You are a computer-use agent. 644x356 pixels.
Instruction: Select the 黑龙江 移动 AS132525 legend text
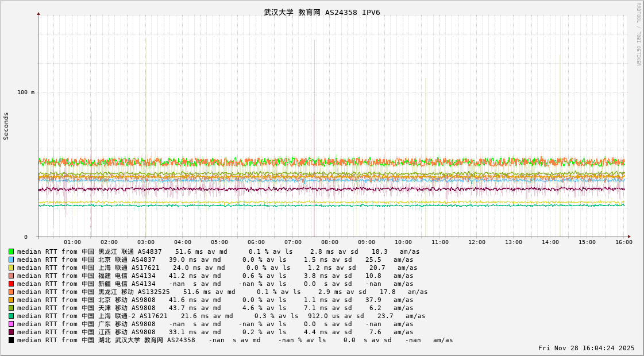tap(133, 292)
